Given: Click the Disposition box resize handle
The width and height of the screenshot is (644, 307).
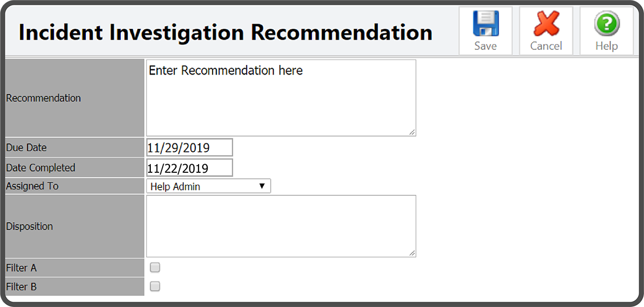Looking at the screenshot, I should coord(412,253).
